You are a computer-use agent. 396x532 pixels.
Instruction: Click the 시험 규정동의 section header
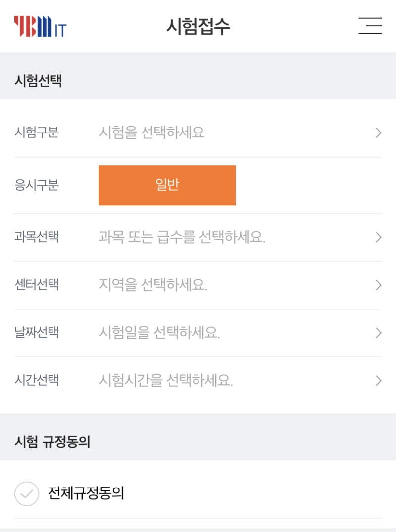tap(52, 442)
